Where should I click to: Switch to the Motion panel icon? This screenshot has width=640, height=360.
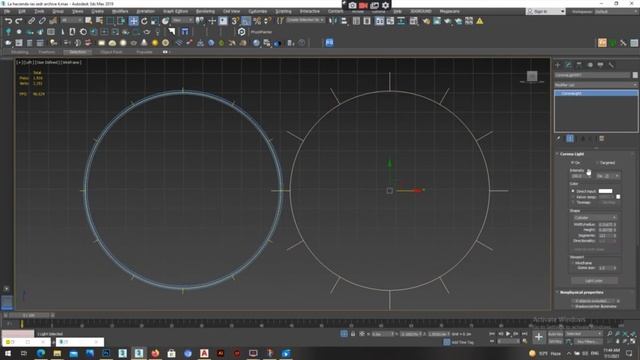click(590, 65)
